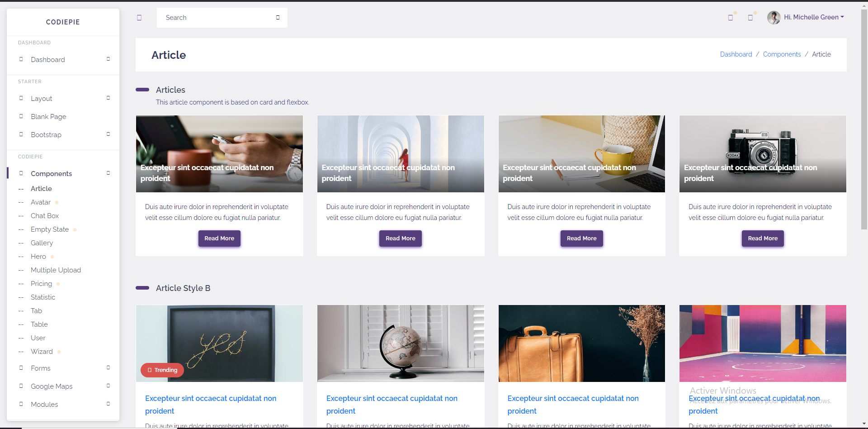Image resolution: width=868 pixels, height=429 pixels.
Task: Click the CODIEPIE brand logo text
Action: pos(63,22)
